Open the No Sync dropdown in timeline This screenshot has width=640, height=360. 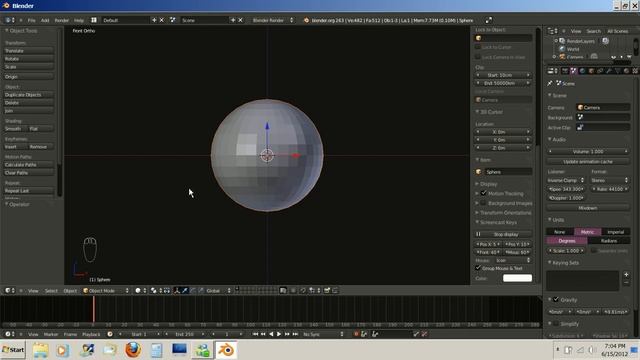[x=323, y=334]
